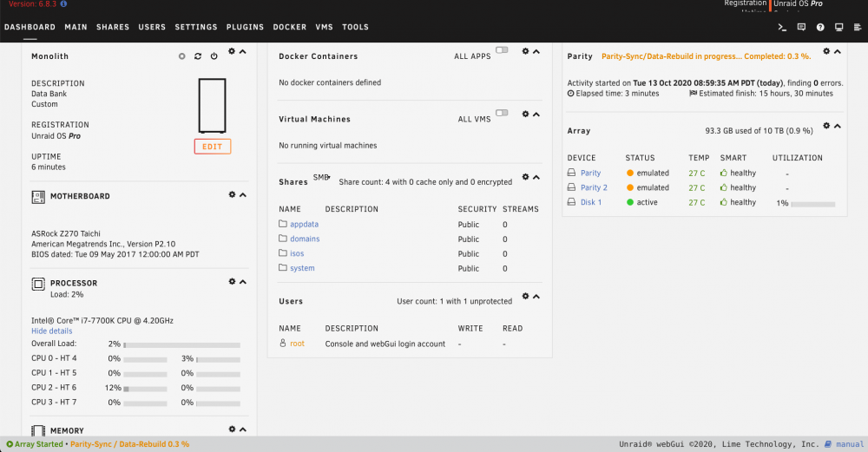Open the system info monitor icon
Viewport: 868px width, 452px height.
[839, 27]
